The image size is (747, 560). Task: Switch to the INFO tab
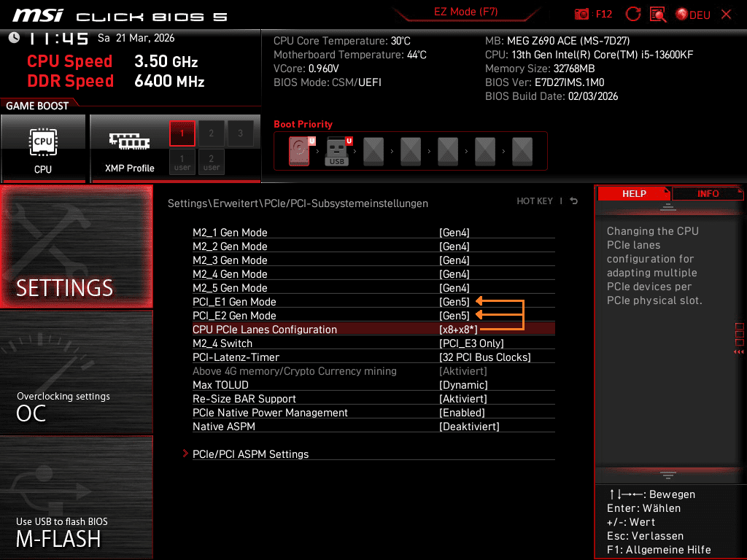coord(708,194)
